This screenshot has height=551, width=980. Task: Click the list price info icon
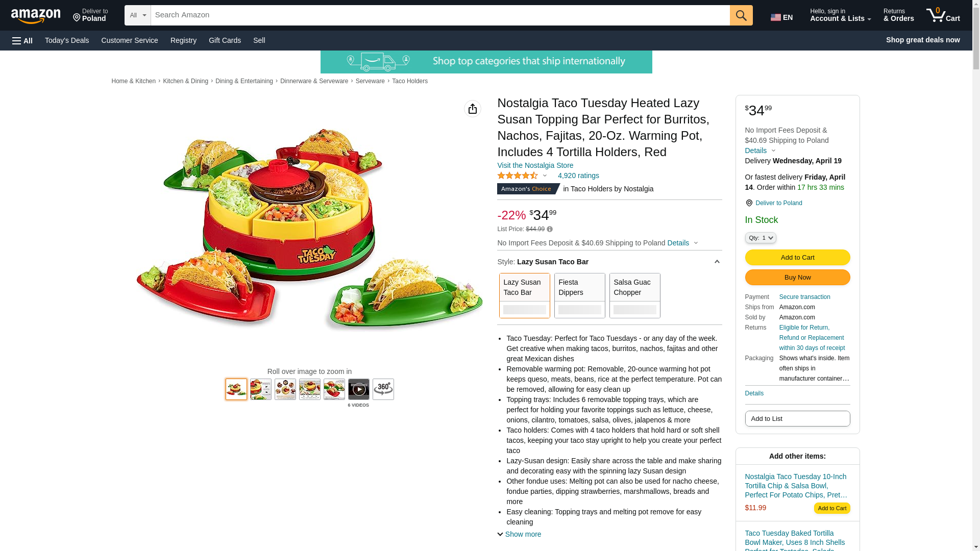pyautogui.click(x=550, y=229)
